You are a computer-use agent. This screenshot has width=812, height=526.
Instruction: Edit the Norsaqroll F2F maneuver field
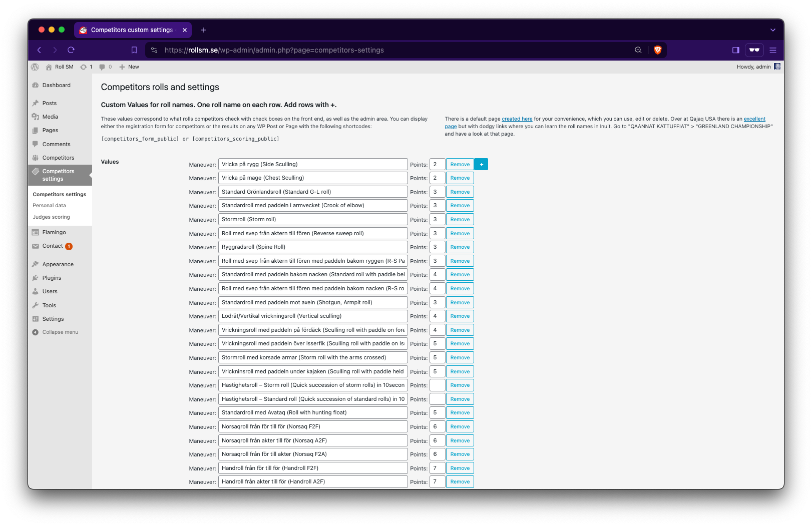313,427
